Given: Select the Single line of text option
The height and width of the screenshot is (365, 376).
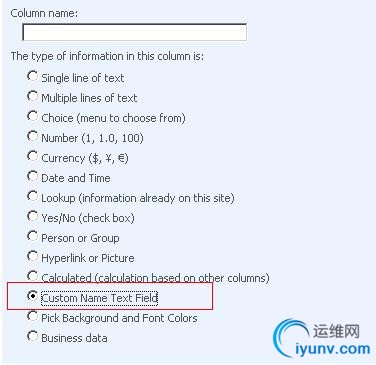Looking at the screenshot, I should [32, 76].
